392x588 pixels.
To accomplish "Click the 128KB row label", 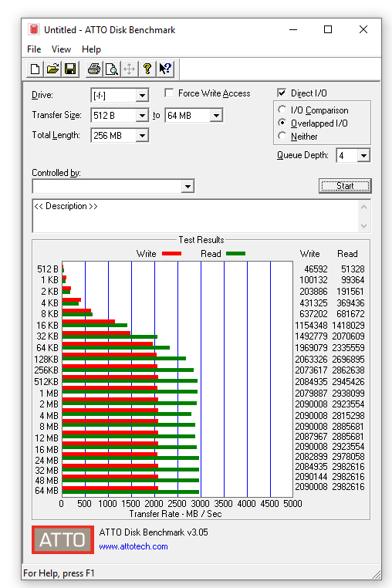I will [46, 360].
